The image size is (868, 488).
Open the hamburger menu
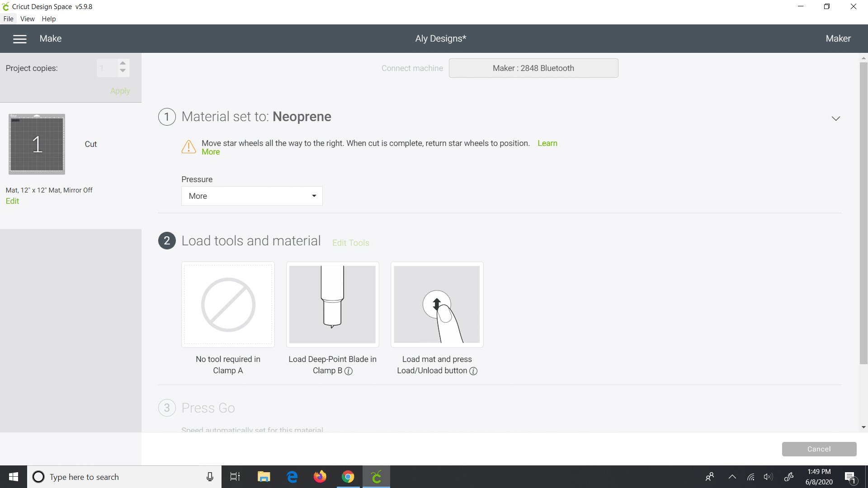pos(20,39)
